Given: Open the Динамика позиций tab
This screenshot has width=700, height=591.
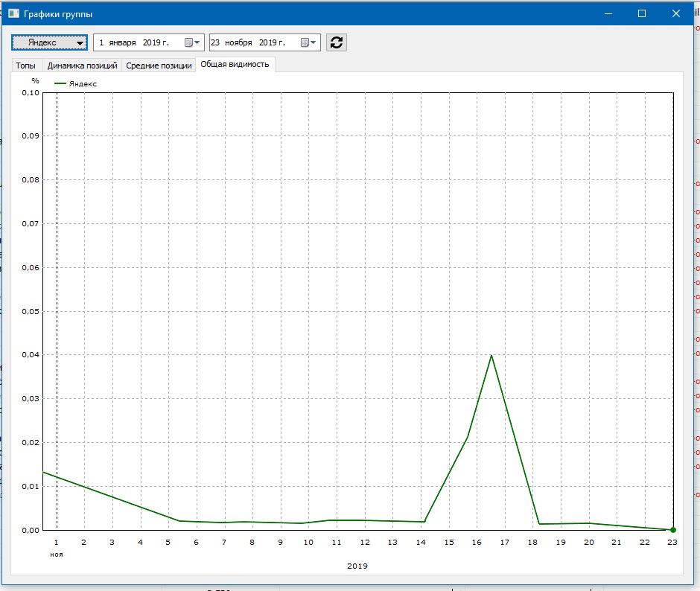Looking at the screenshot, I should pyautogui.click(x=82, y=66).
